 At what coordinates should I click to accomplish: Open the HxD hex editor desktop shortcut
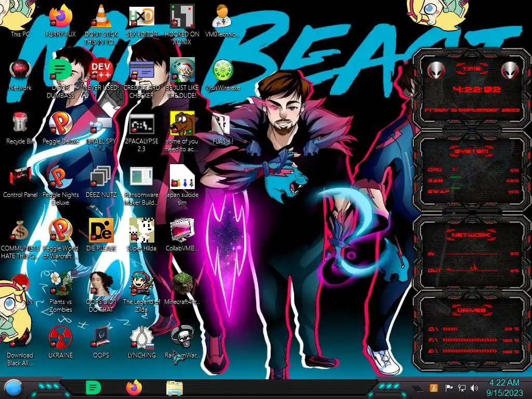(x=141, y=20)
